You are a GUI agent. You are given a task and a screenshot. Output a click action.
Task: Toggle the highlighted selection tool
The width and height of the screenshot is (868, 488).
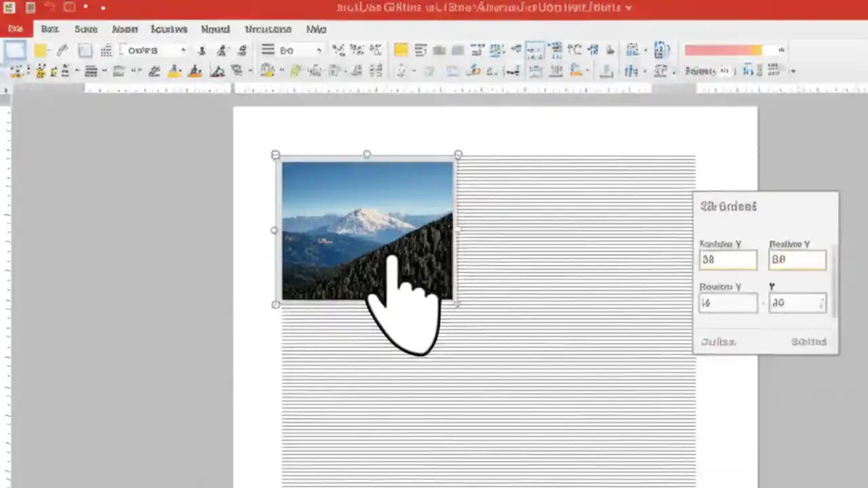point(16,50)
